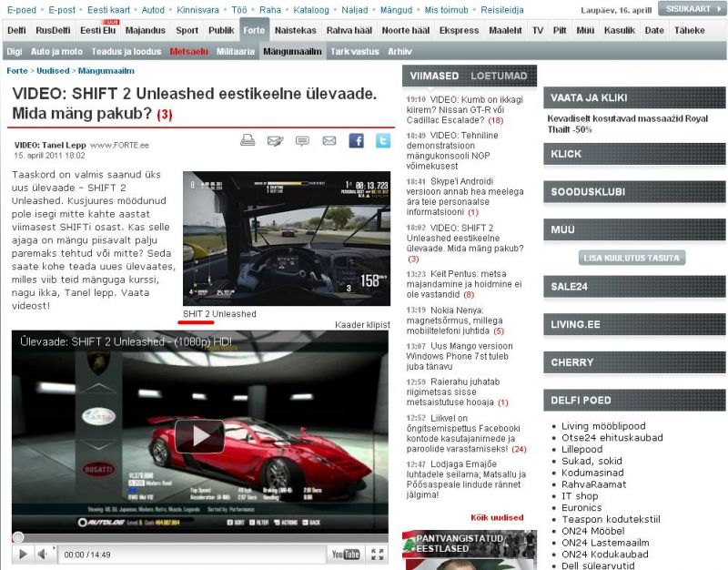Open the Delfi Pood sidebar header
Image resolution: width=728 pixels, height=570 pixels.
click(634, 400)
